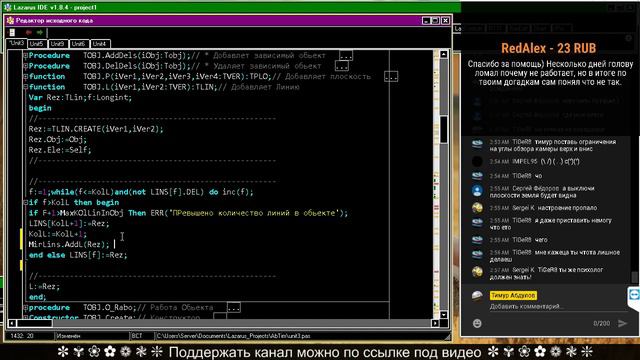This screenshot has width=640, height=360.
Task: Expand the folded TOBJ.DelDels procedure
Action: coord(26,66)
